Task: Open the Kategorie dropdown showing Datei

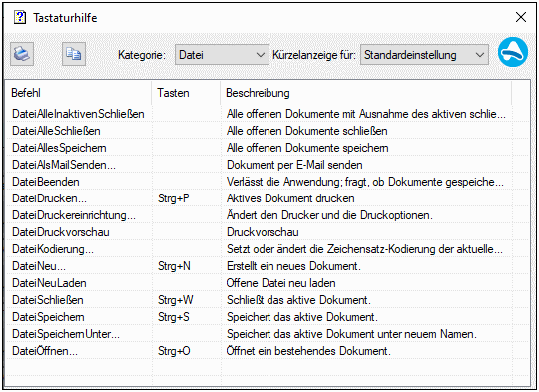Action: click(222, 55)
